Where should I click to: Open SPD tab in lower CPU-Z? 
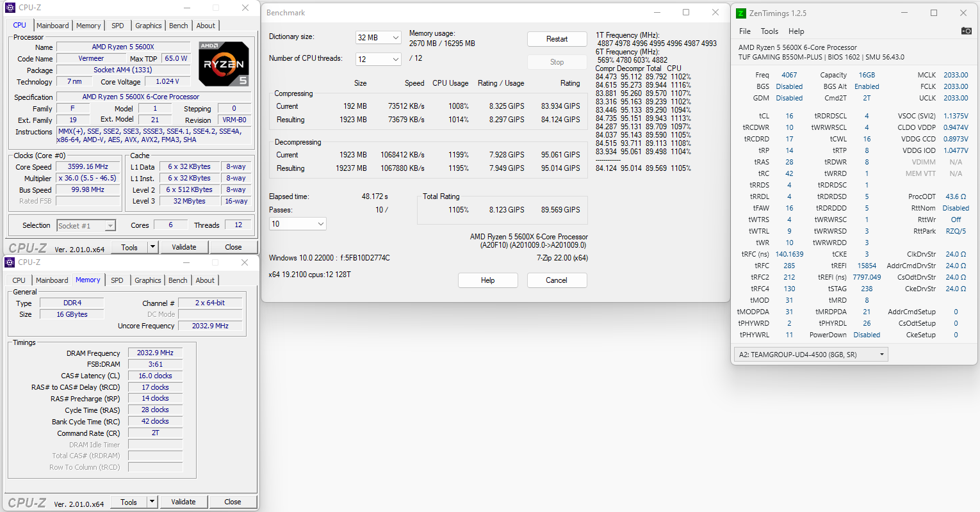[117, 280]
